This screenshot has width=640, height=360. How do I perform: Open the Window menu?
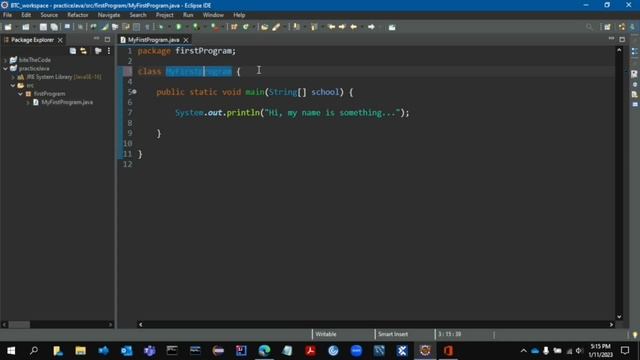(213, 15)
